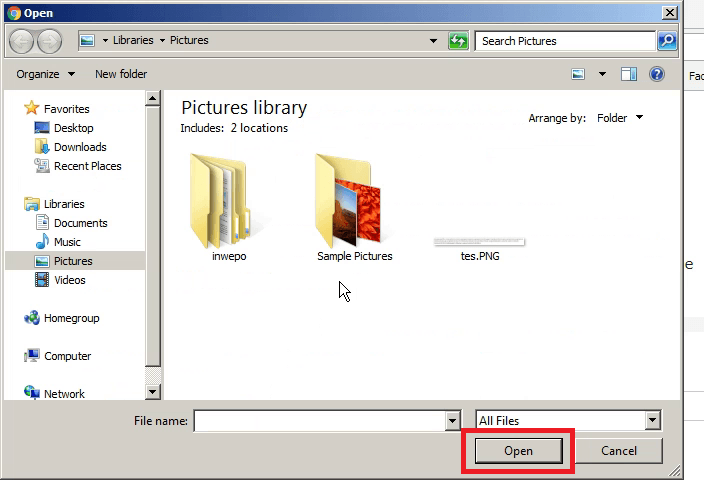The height and width of the screenshot is (493, 704).
Task: Expand the File name dropdown arrow
Action: pos(453,421)
